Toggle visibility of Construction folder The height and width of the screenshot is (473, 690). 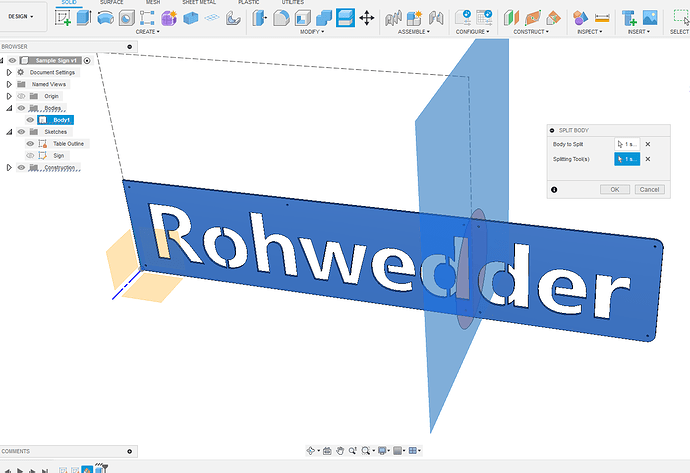[x=21, y=167]
